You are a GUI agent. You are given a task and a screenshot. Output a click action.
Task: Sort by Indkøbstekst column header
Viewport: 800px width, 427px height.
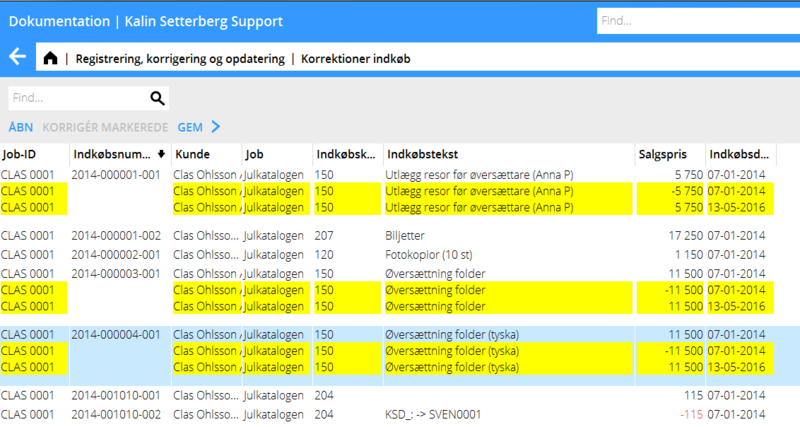[510, 154]
